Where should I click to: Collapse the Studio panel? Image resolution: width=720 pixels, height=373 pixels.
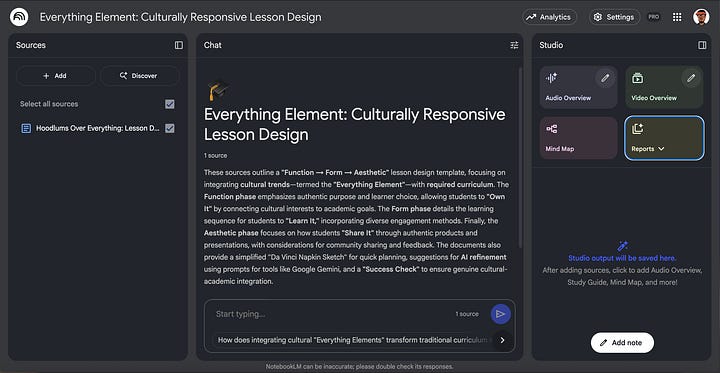[x=702, y=45]
